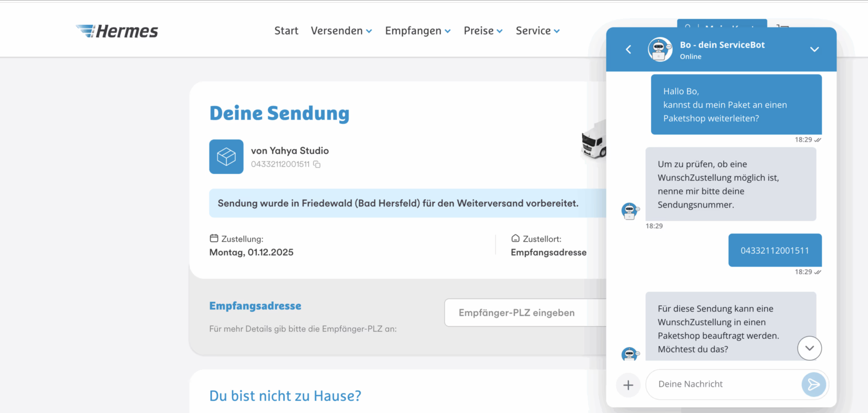868x413 pixels.
Task: Click the calendar icon beside Zustellung
Action: point(214,238)
